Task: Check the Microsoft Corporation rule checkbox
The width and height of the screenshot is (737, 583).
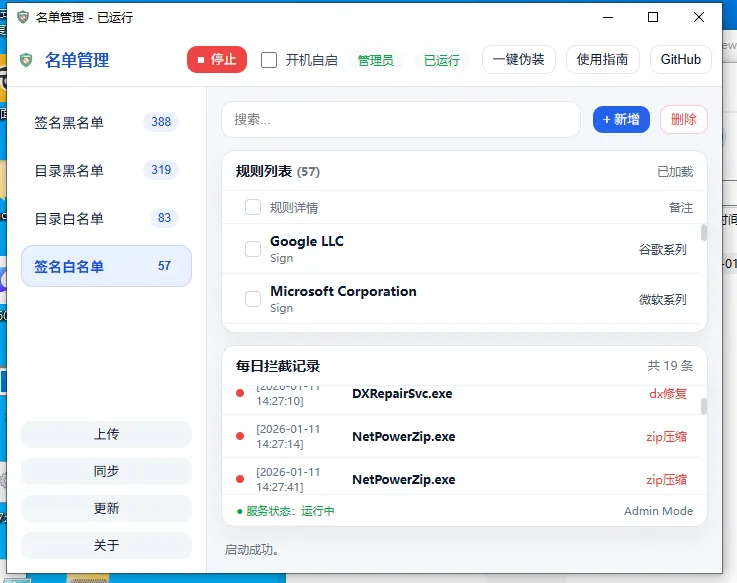Action: pos(253,299)
